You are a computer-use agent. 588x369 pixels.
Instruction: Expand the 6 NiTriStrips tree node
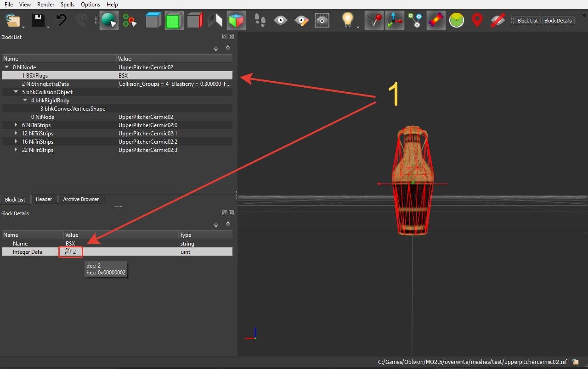(x=16, y=125)
